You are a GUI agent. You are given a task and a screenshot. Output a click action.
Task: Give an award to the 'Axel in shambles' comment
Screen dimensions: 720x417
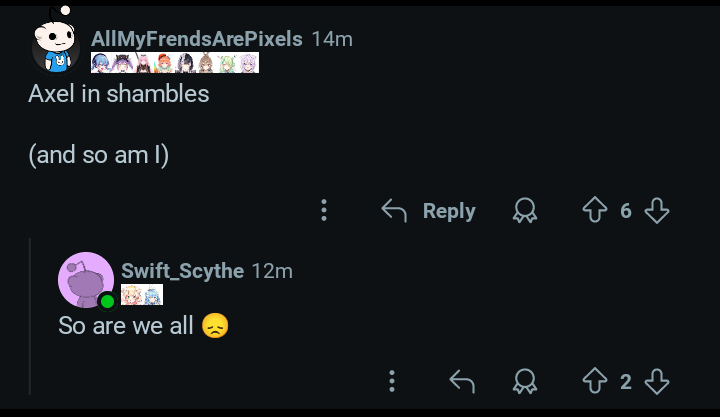[524, 211]
